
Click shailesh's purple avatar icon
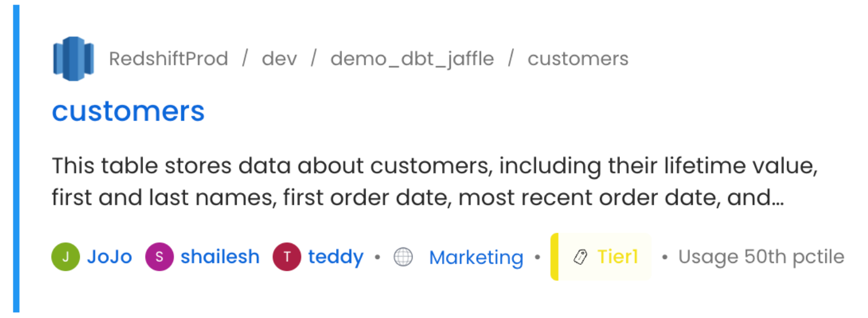point(159,257)
